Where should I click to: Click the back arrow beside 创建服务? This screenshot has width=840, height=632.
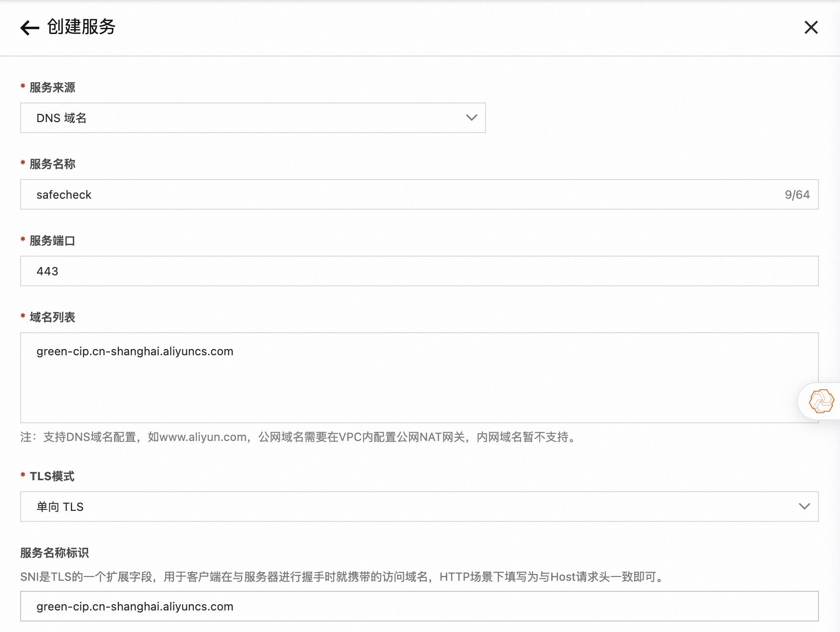(x=30, y=28)
